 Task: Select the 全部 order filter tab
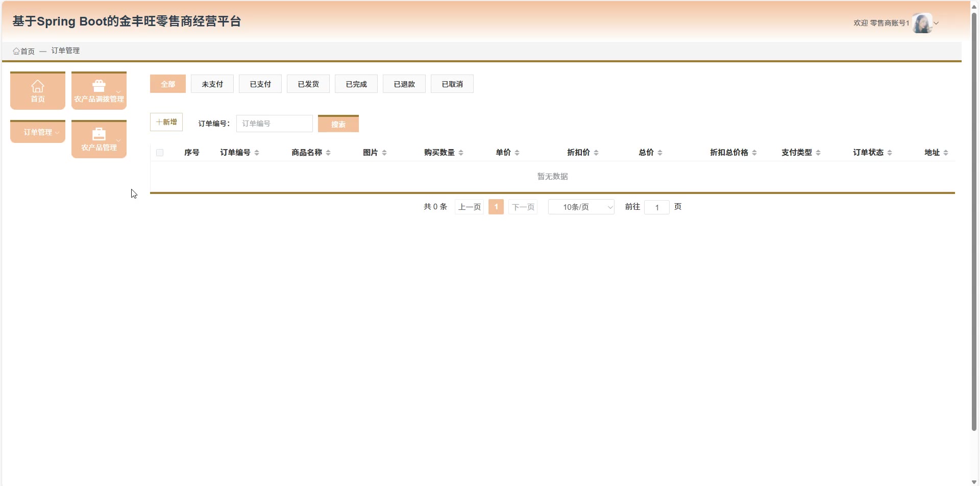(x=168, y=84)
